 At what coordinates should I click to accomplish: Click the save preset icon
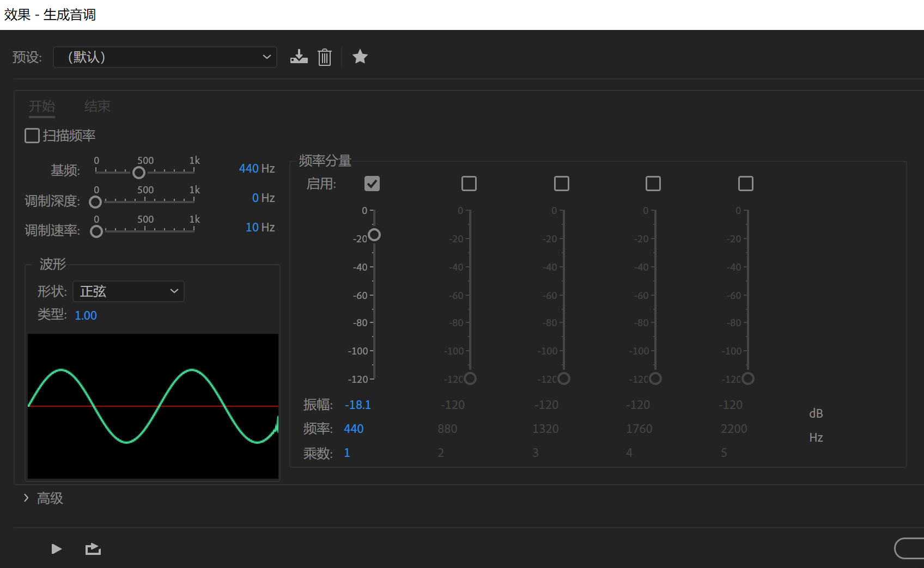click(x=299, y=57)
